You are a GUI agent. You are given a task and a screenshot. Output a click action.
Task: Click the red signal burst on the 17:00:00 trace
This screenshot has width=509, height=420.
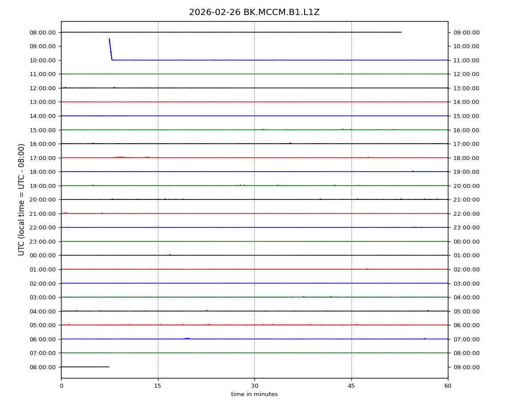point(120,157)
